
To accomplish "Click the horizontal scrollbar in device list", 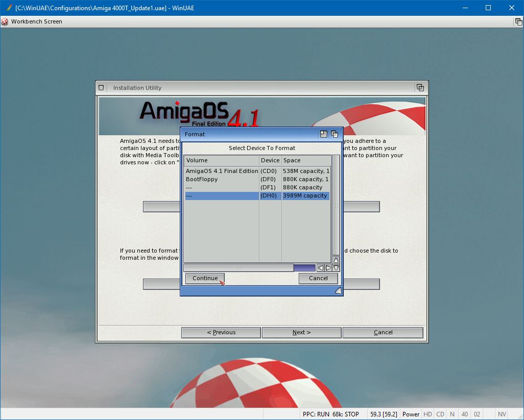I will click(x=239, y=268).
